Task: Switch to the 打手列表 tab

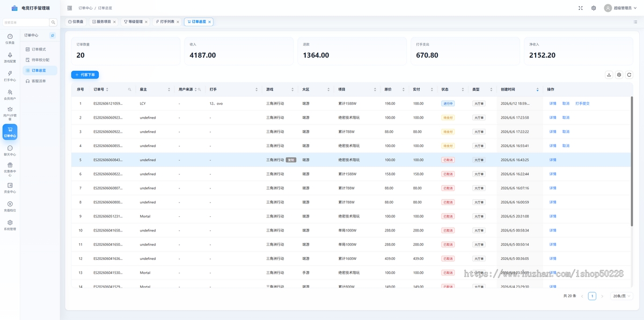Action: [x=165, y=21]
